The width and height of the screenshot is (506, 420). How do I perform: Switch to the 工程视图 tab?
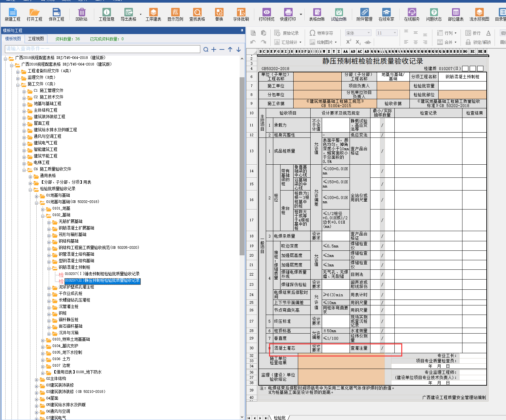[x=36, y=39]
